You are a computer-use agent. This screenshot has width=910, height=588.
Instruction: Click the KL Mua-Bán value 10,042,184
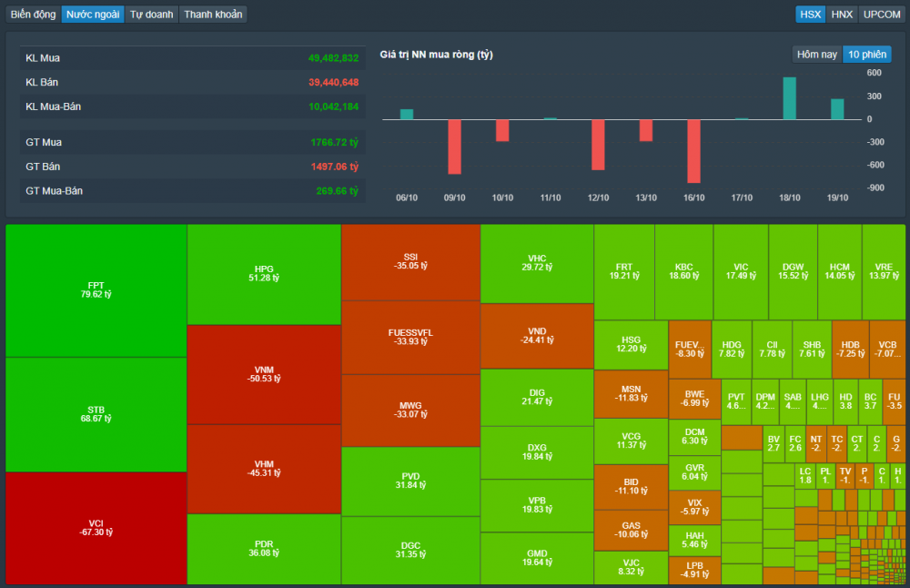pyautogui.click(x=333, y=106)
